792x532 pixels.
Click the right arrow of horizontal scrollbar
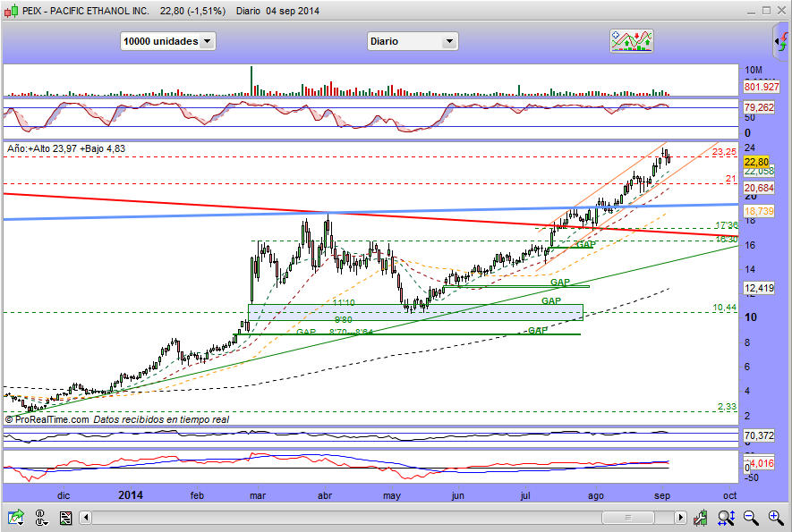[680, 518]
